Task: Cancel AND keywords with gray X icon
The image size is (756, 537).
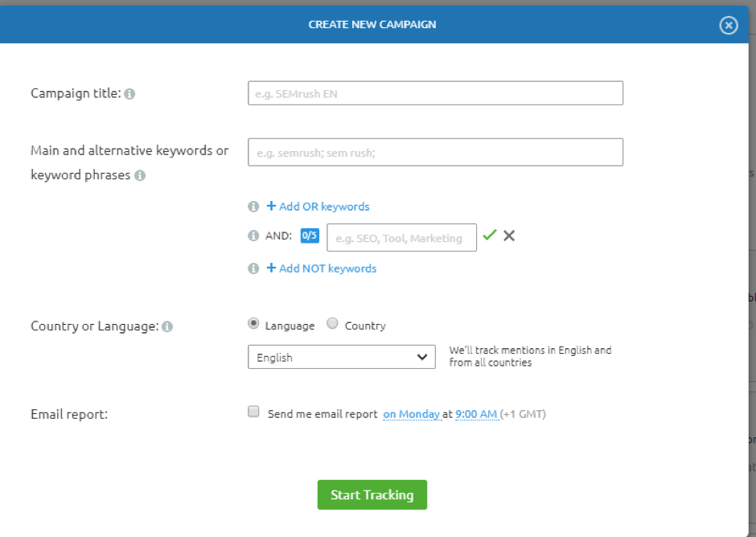Action: 509,236
